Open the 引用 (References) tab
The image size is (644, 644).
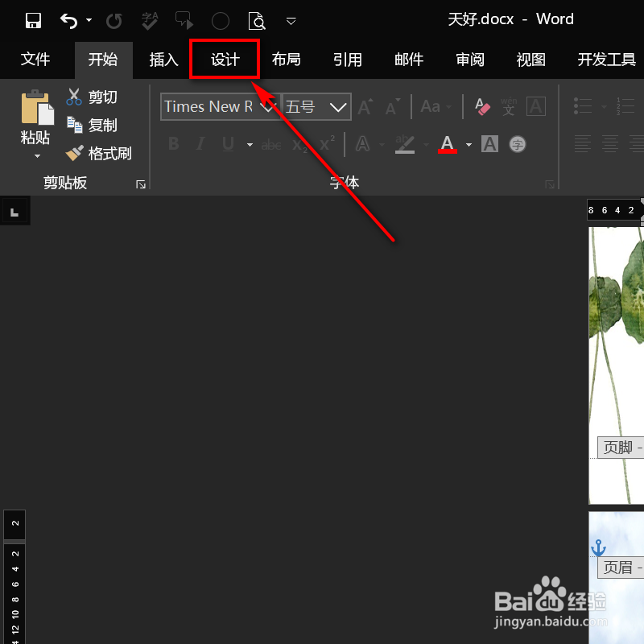pos(348,59)
